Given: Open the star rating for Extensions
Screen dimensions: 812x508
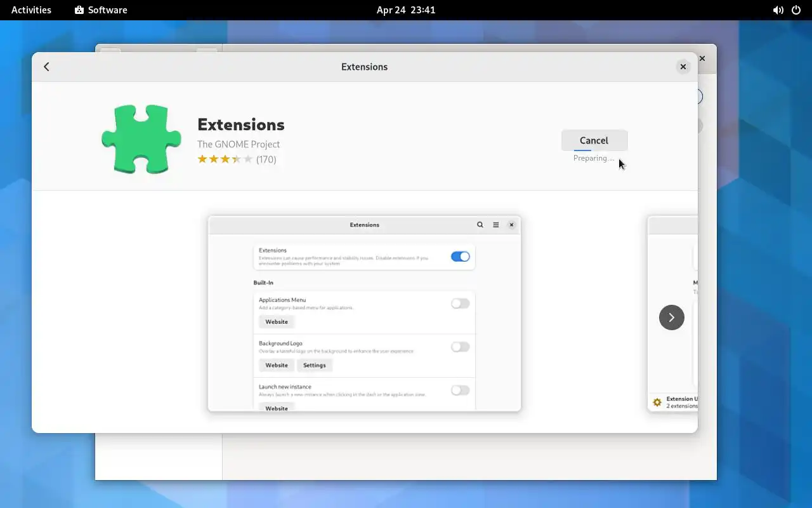Looking at the screenshot, I should point(225,159).
